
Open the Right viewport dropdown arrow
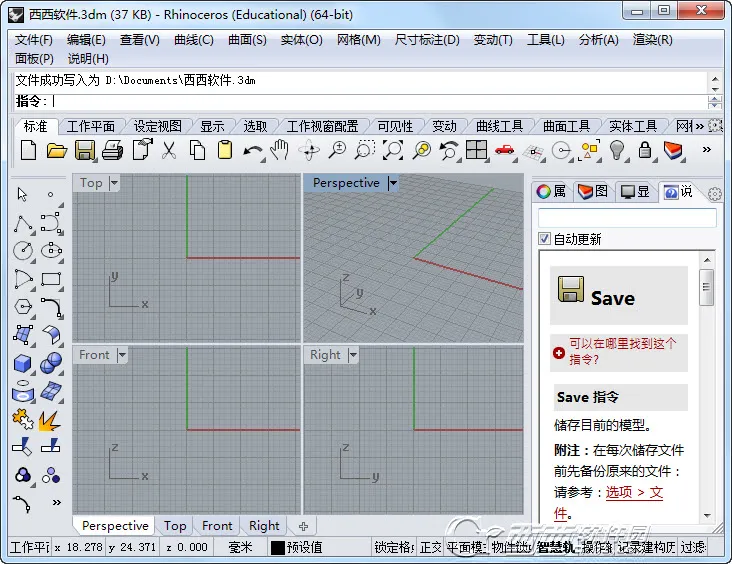(x=353, y=355)
